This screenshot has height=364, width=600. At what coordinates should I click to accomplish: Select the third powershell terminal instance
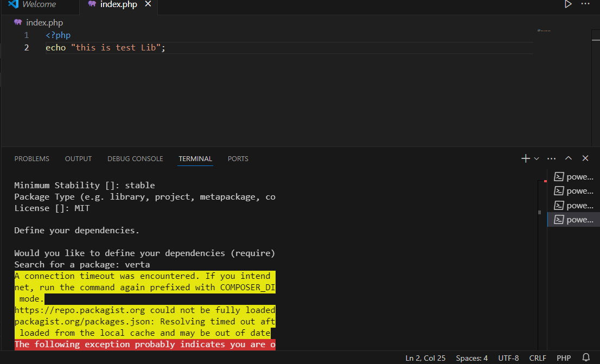pyautogui.click(x=573, y=206)
